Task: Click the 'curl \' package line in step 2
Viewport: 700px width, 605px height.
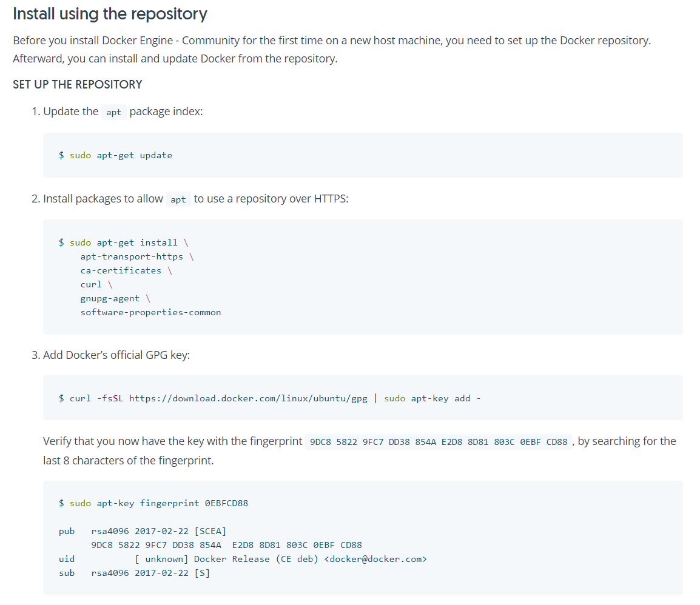Action: [91, 284]
